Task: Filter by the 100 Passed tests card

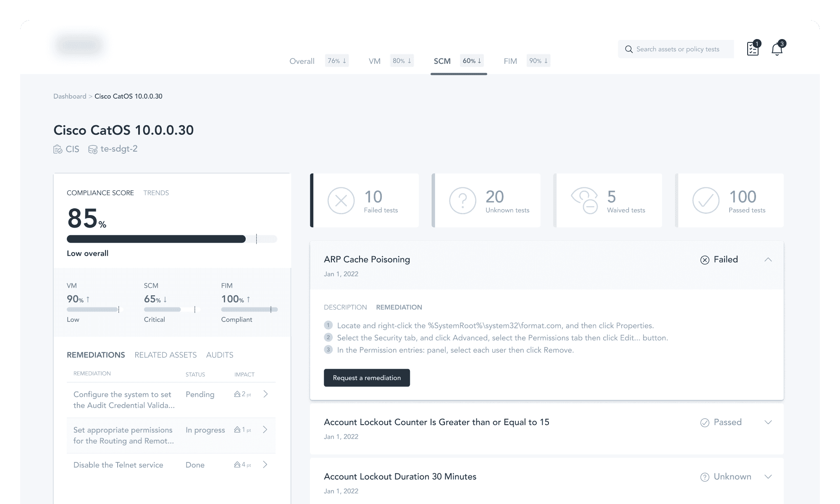Action: tap(730, 200)
